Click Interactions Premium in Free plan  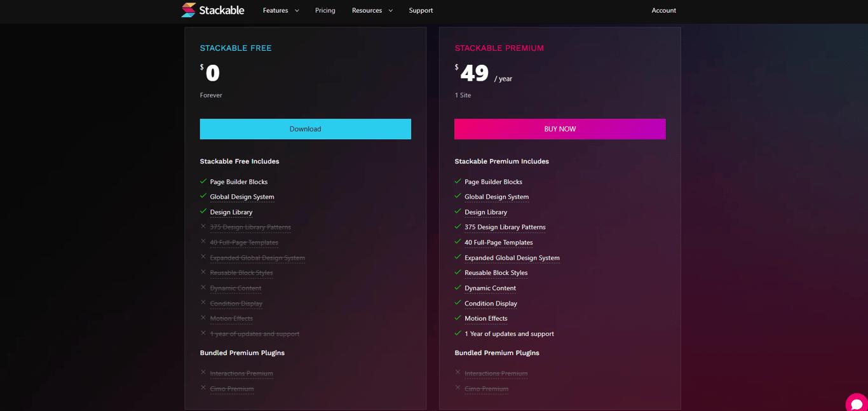point(241,374)
